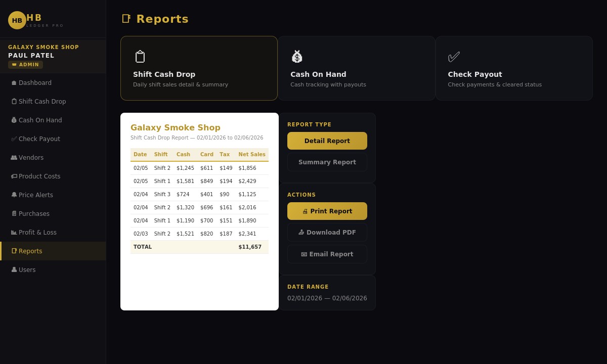Click the TOTAL row showing $11,657
This screenshot has height=364, width=607.
pyautogui.click(x=199, y=247)
